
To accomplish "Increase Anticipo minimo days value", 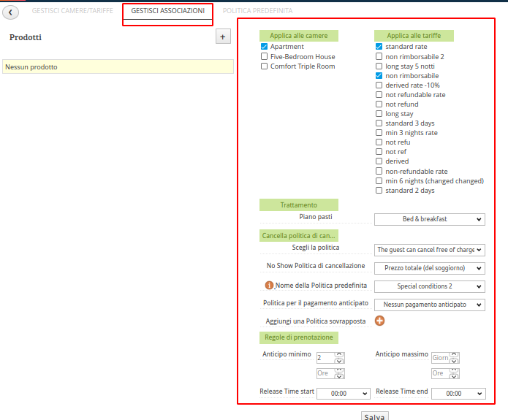I will click(x=339, y=354).
